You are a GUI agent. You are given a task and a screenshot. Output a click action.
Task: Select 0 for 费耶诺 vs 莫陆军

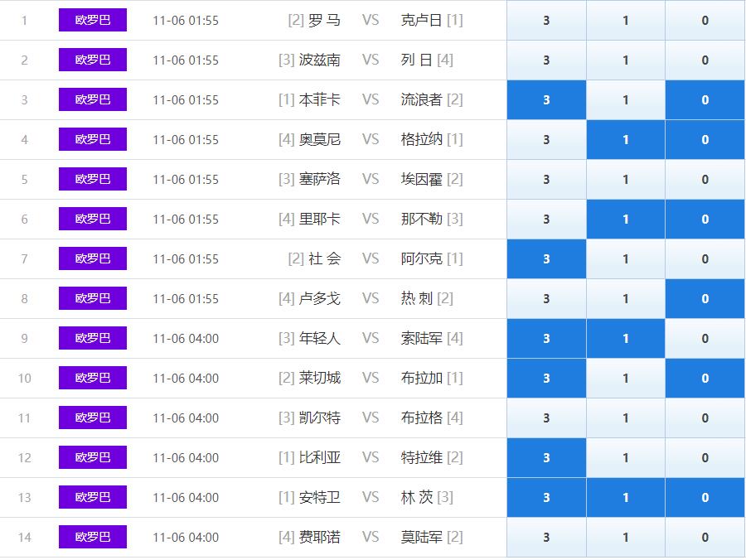(x=705, y=537)
